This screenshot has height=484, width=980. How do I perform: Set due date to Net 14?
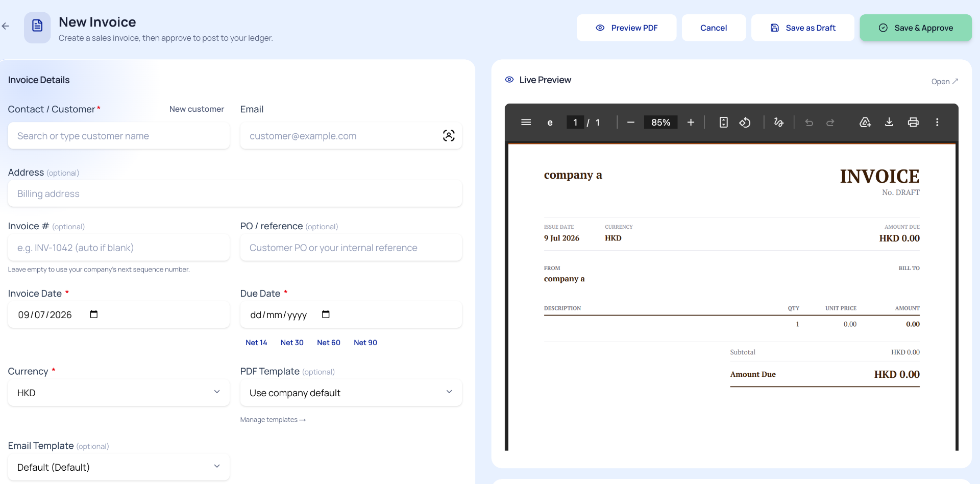coord(256,343)
